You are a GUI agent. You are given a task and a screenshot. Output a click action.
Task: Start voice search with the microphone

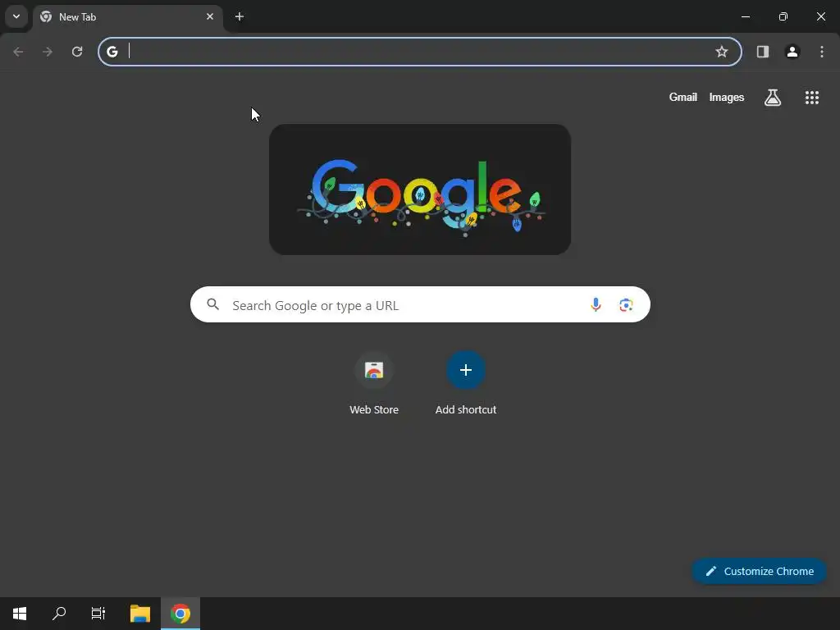click(596, 305)
